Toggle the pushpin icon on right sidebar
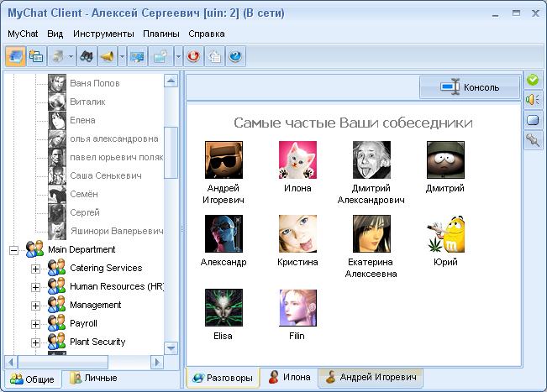The width and height of the screenshot is (547, 392). [x=533, y=140]
